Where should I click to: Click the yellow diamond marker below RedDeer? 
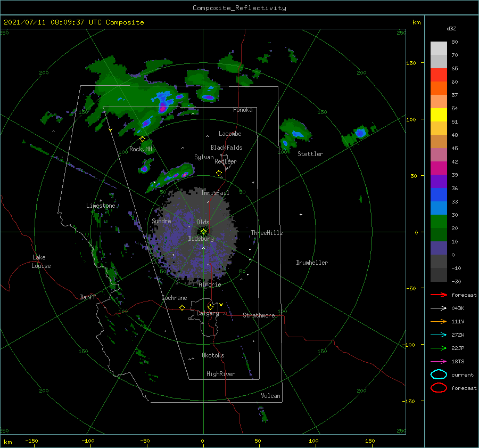pos(219,173)
